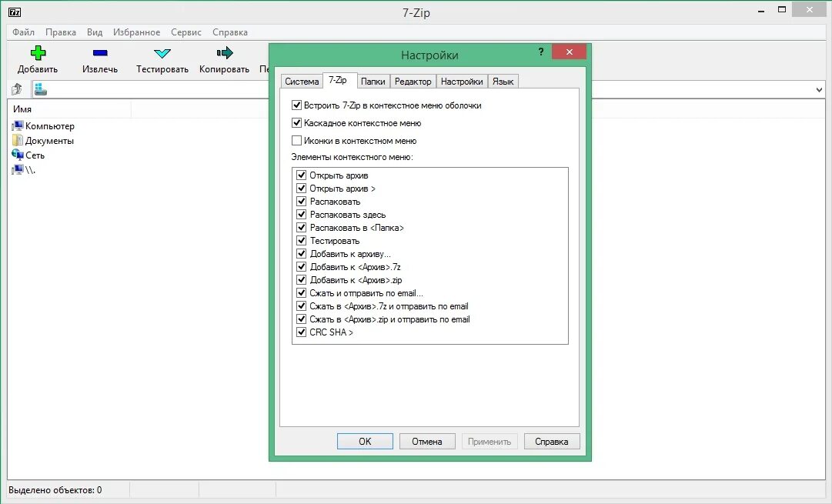
Task: Select the Документы folder icon
Action: click(18, 140)
